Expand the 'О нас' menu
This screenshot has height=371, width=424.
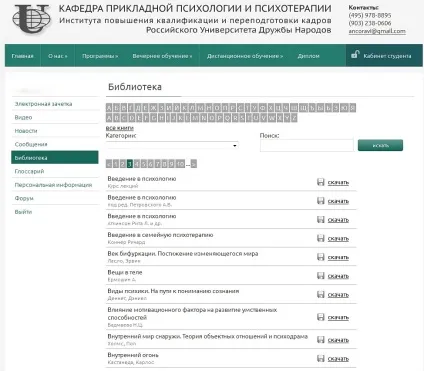click(58, 56)
